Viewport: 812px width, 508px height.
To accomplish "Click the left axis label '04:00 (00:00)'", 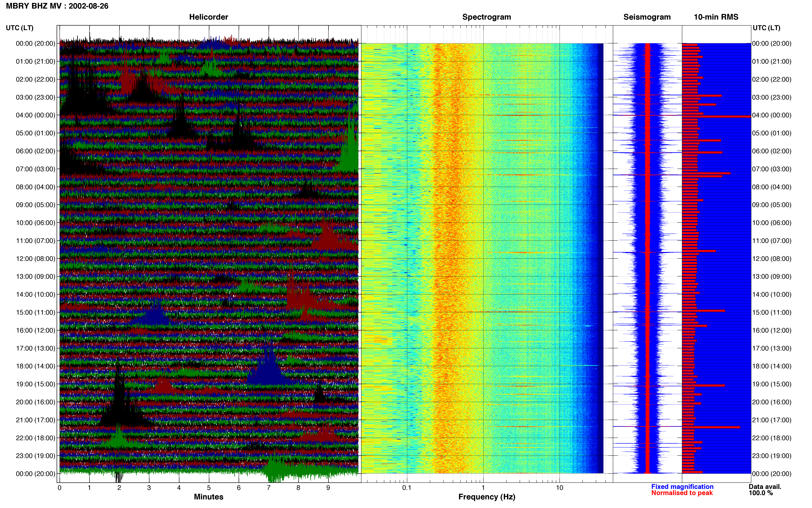I will point(36,115).
